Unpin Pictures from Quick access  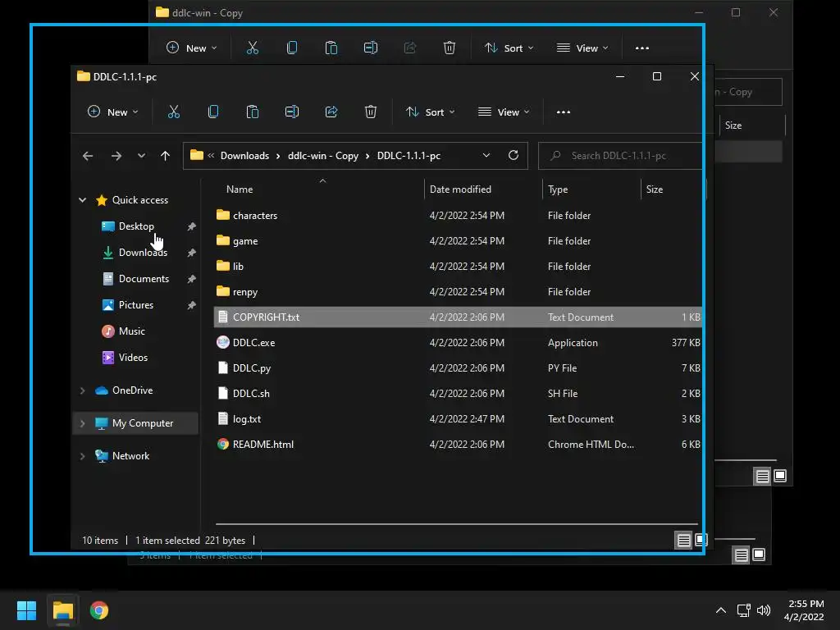[191, 305]
